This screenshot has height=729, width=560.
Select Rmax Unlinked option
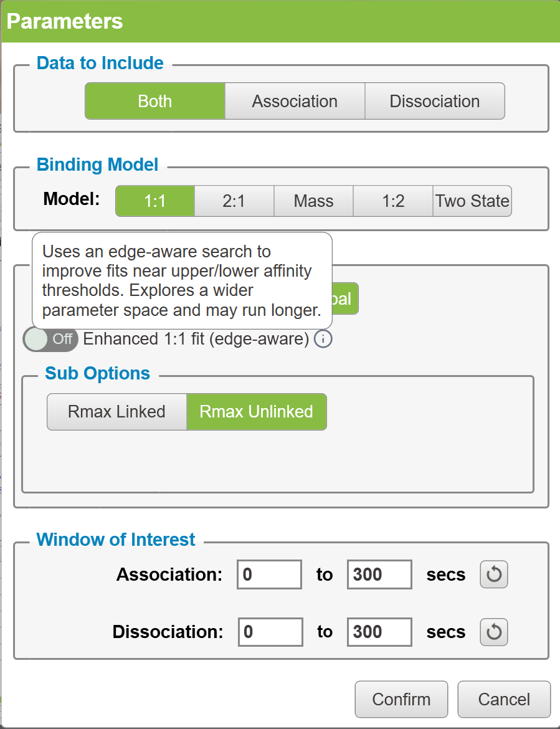coord(257,412)
